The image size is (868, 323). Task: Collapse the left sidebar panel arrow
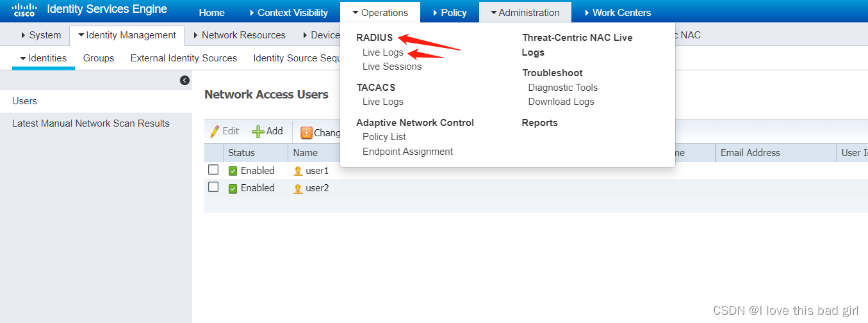tap(184, 80)
